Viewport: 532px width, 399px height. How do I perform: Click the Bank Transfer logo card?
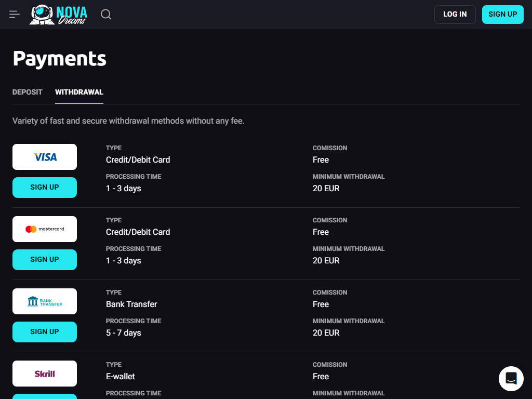45,301
